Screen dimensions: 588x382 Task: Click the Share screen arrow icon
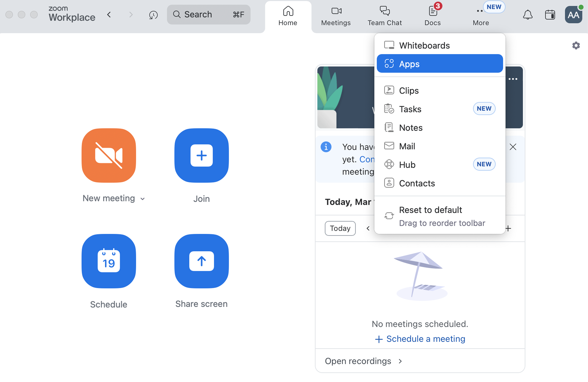201,261
